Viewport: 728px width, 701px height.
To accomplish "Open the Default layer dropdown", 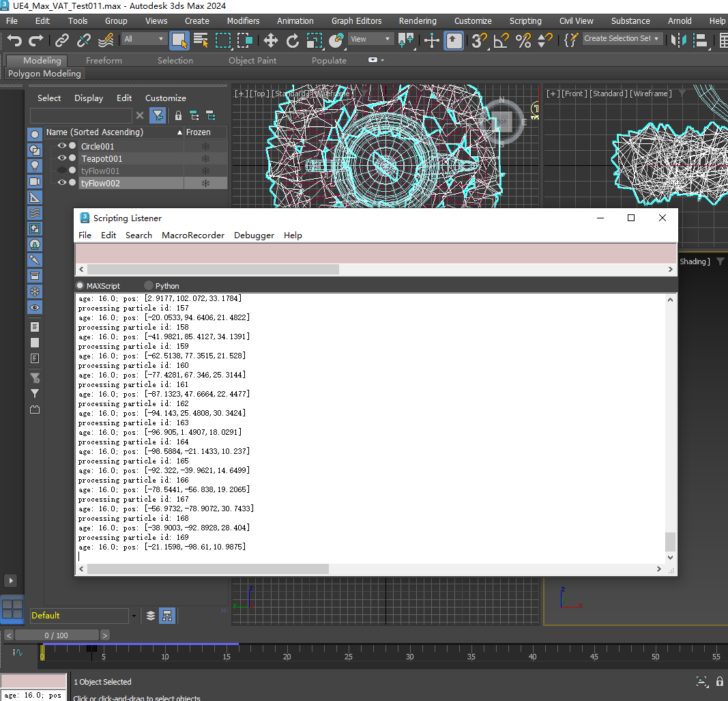I will point(134,616).
